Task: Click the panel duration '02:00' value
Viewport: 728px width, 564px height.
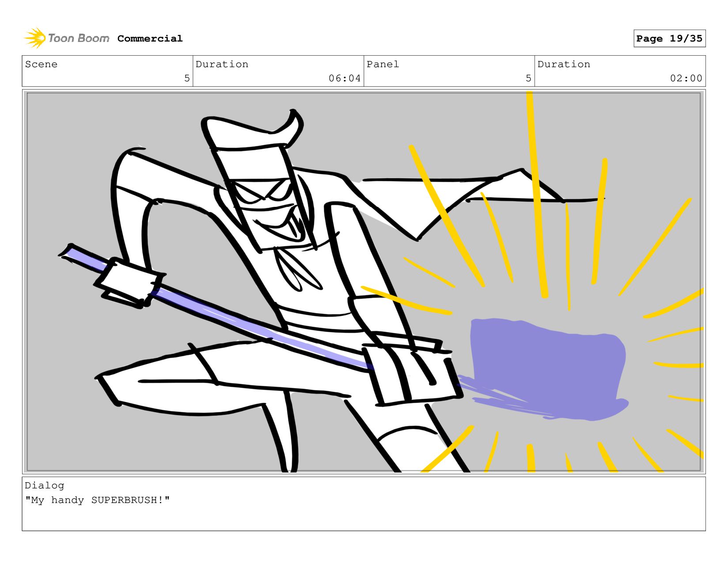Action: click(x=686, y=78)
